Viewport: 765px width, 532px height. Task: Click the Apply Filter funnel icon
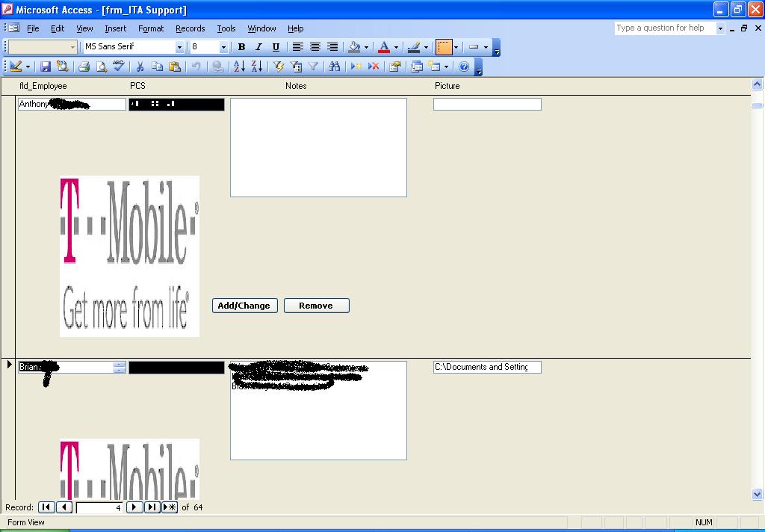313,66
